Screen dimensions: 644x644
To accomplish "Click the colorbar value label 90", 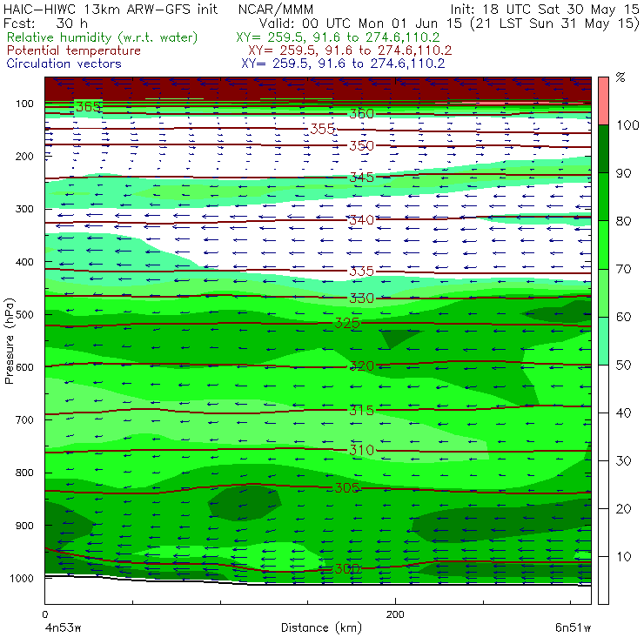I will [x=623, y=173].
